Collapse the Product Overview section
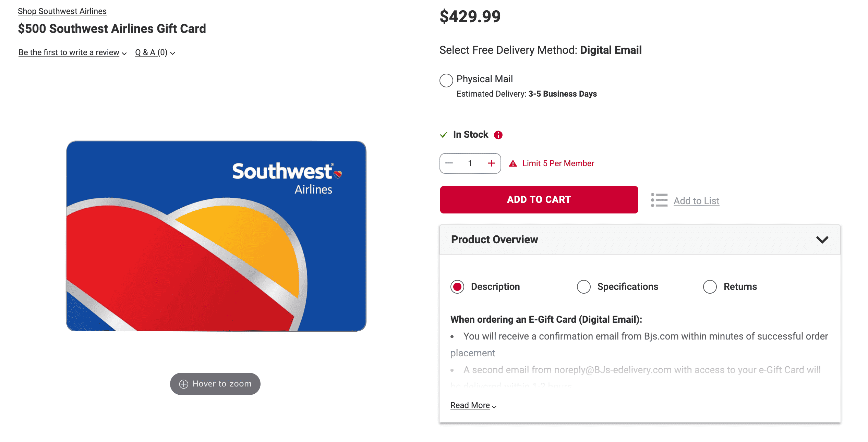The width and height of the screenshot is (868, 442). coord(822,240)
